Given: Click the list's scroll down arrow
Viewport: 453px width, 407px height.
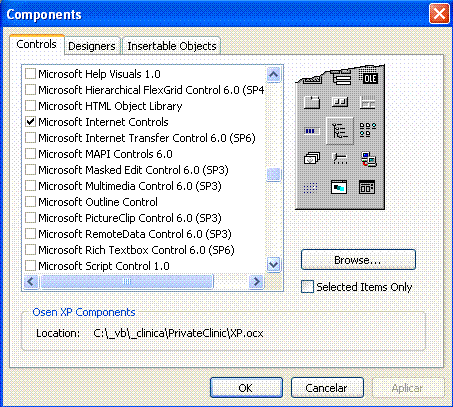Looking at the screenshot, I should point(274,265).
